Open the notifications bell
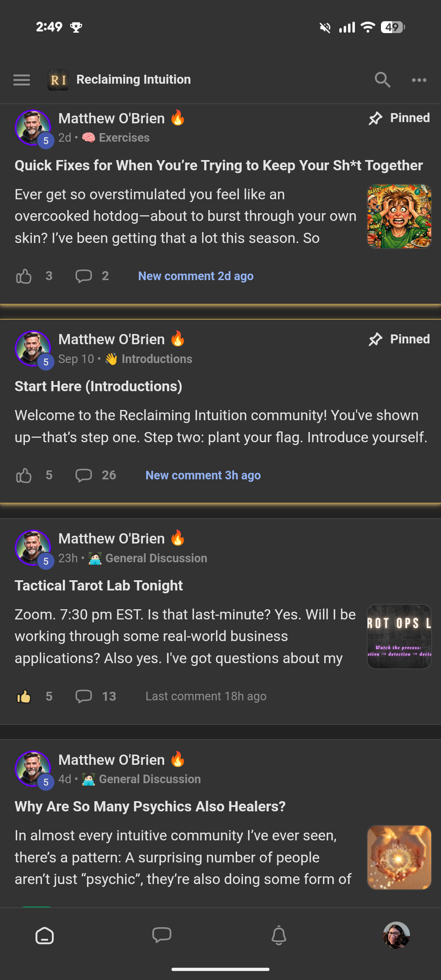The image size is (441, 980). (x=279, y=935)
